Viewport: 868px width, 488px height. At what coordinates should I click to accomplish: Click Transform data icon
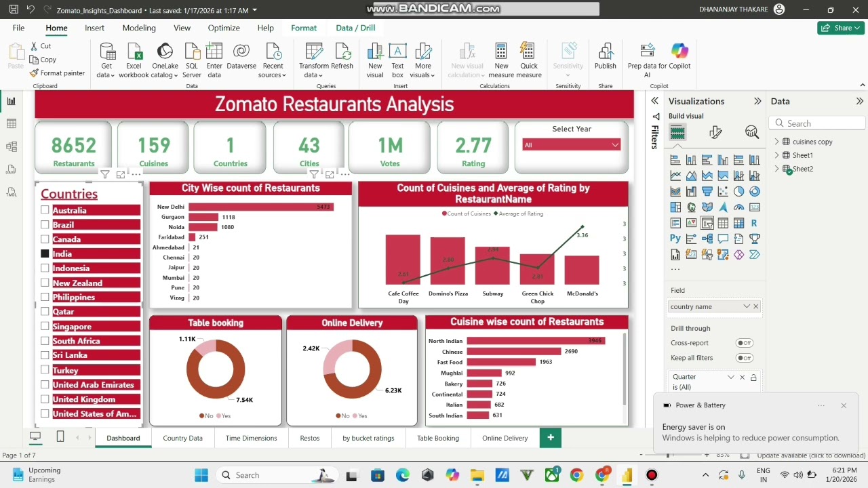coord(314,52)
